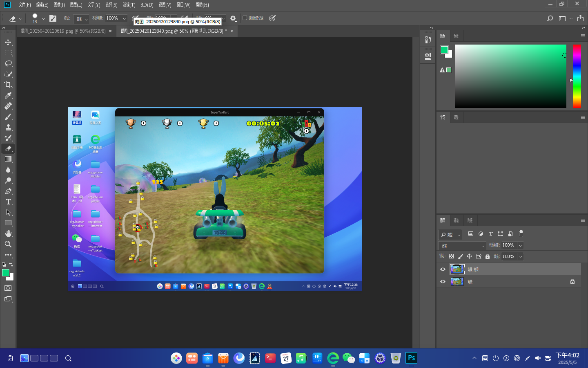Select the Rectangle shape tool
Viewport: 588px width, 368px height.
tap(8, 223)
